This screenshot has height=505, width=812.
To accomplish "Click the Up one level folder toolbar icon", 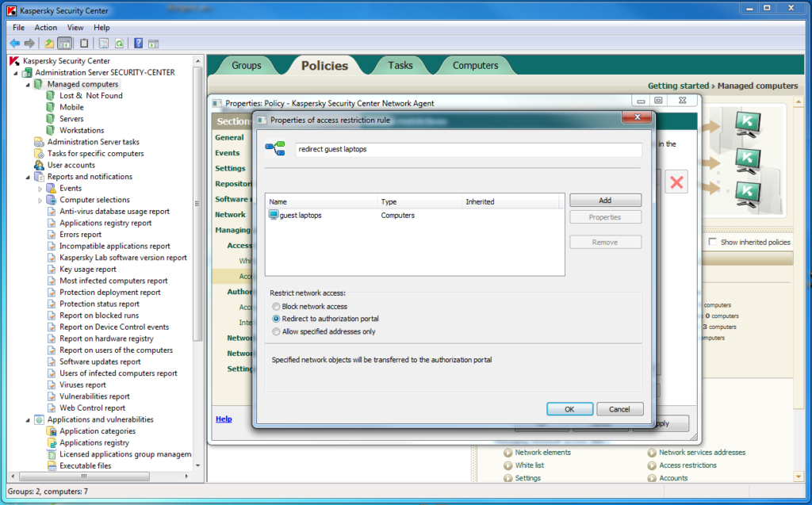I will [48, 44].
